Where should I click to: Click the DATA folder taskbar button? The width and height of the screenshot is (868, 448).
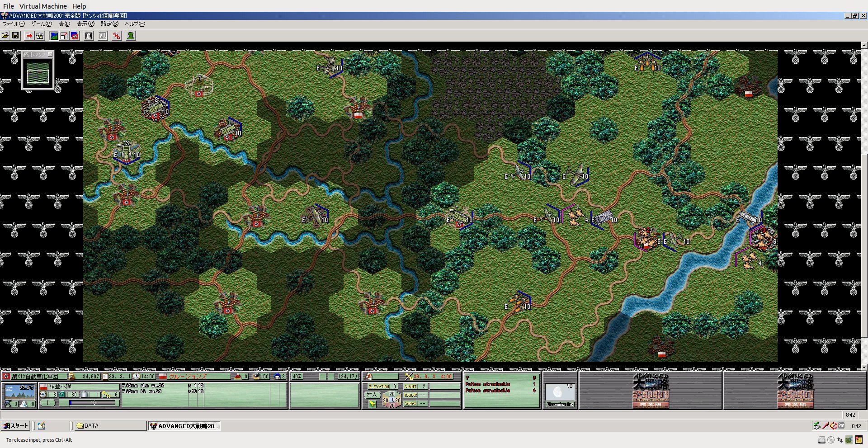[x=108, y=426]
